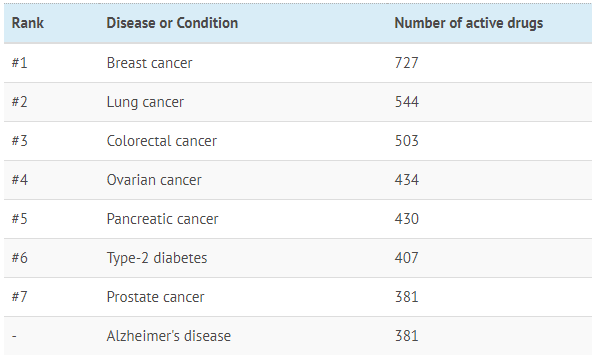592x361 pixels.
Task: Select the Colorectal cancer cell
Action: tap(162, 141)
